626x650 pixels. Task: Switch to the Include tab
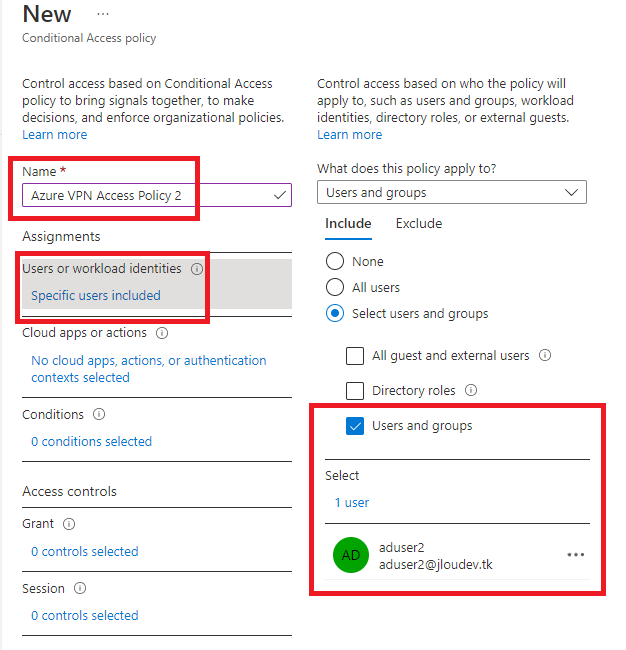[348, 224]
